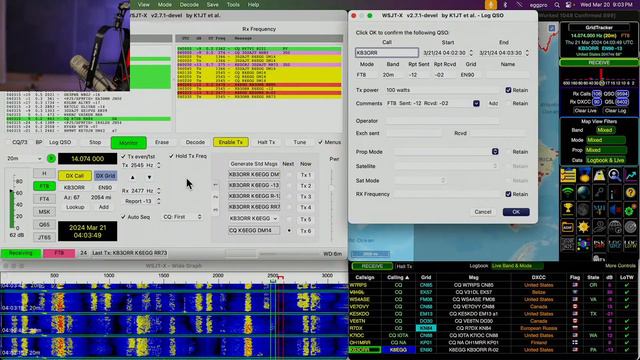This screenshot has height=360, width=640.
Task: Toggle Retain checkbox for Tx power
Action: [508, 90]
